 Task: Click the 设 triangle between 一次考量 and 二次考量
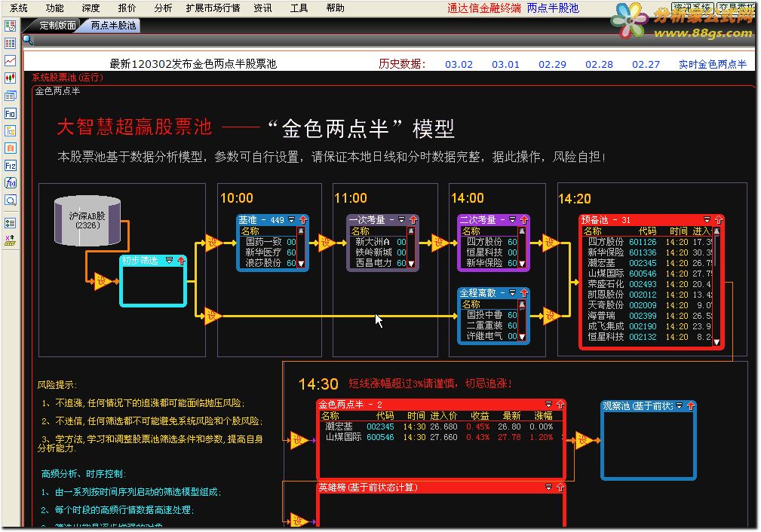(440, 242)
